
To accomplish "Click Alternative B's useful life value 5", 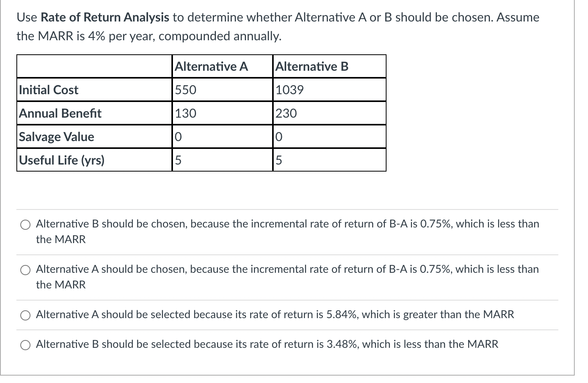I will click(x=278, y=160).
